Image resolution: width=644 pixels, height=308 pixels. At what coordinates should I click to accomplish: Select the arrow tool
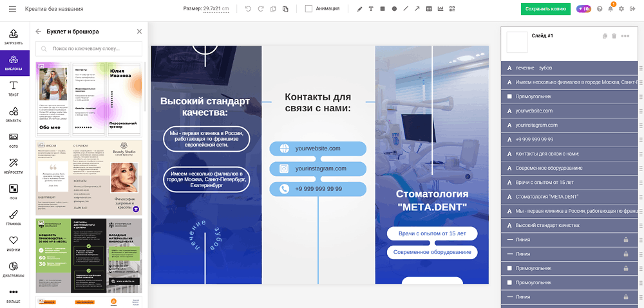tap(417, 8)
